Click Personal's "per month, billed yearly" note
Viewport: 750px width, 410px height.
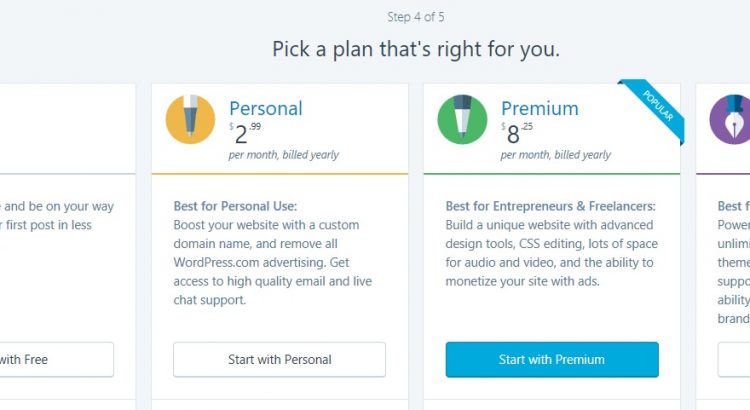284,155
